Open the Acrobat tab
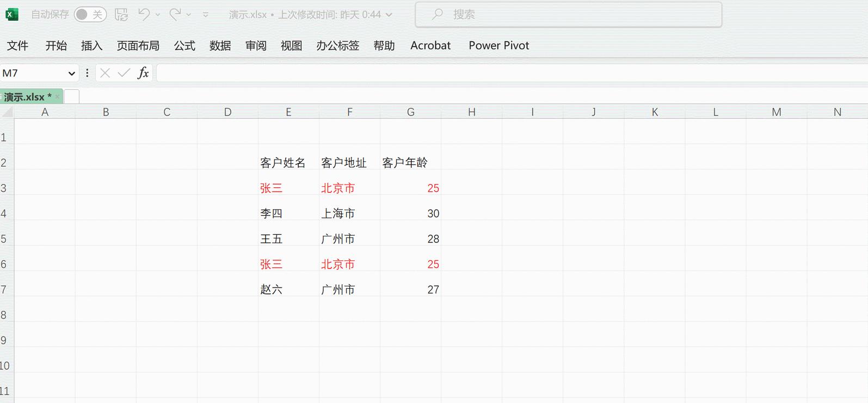The height and width of the screenshot is (403, 868). pyautogui.click(x=430, y=46)
